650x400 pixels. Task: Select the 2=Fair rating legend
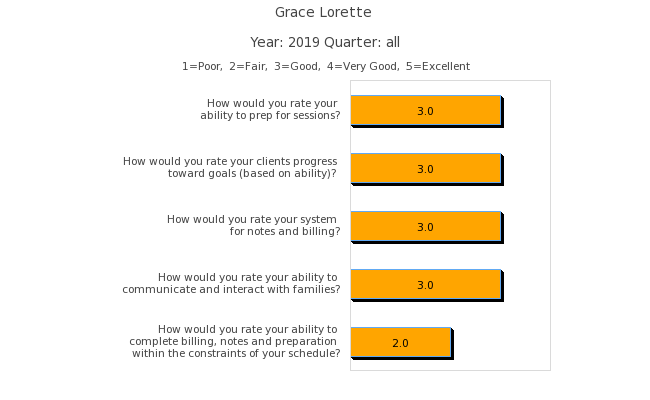pyautogui.click(x=248, y=67)
